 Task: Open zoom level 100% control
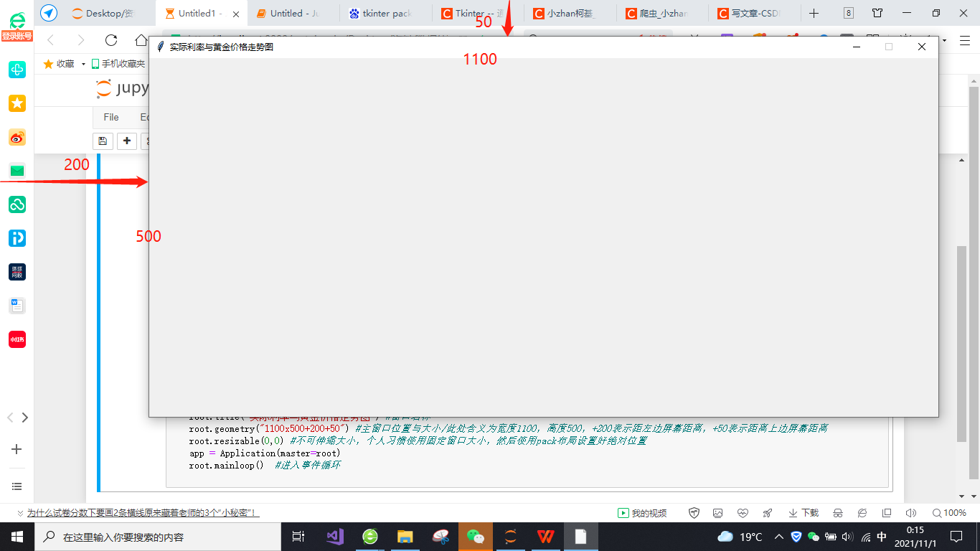click(949, 513)
